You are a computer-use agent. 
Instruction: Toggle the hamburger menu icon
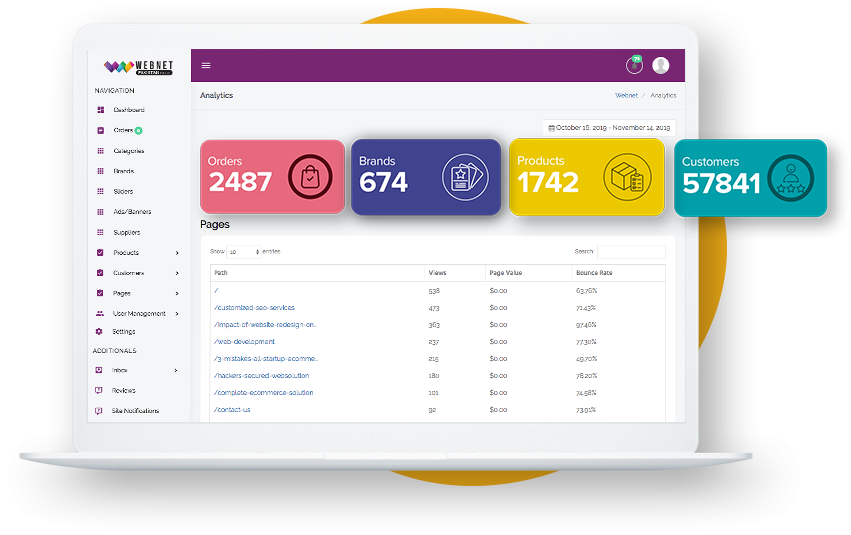tap(206, 66)
